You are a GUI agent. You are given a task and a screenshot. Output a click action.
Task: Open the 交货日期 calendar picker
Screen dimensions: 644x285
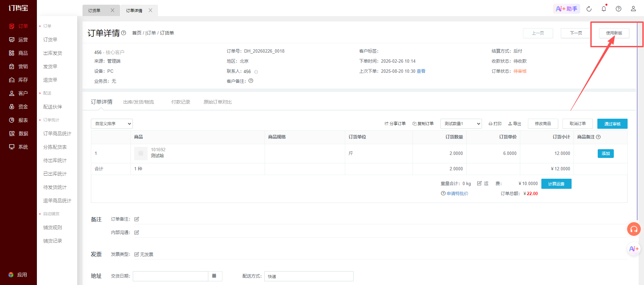(215, 276)
